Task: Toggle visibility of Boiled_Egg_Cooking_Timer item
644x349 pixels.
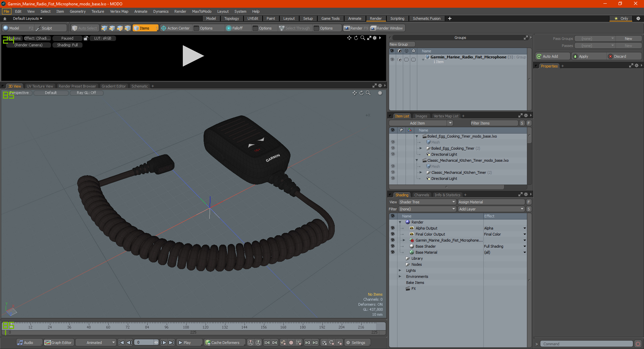Action: pyautogui.click(x=393, y=148)
